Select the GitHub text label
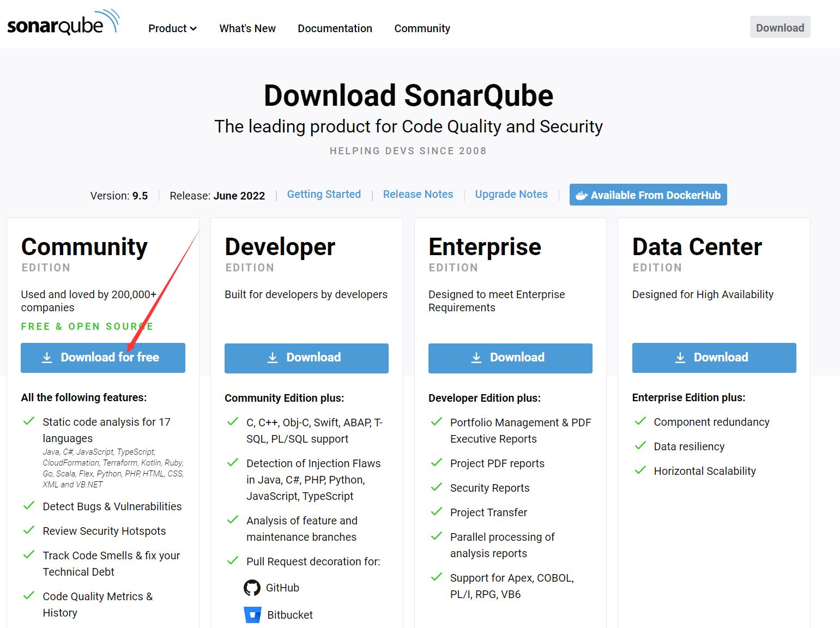The width and height of the screenshot is (840, 628). (282, 588)
